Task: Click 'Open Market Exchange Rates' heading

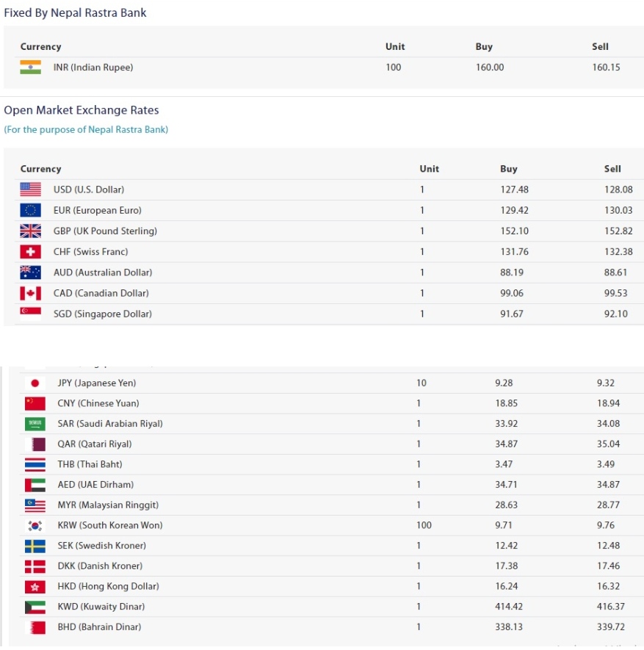Action: [82, 110]
